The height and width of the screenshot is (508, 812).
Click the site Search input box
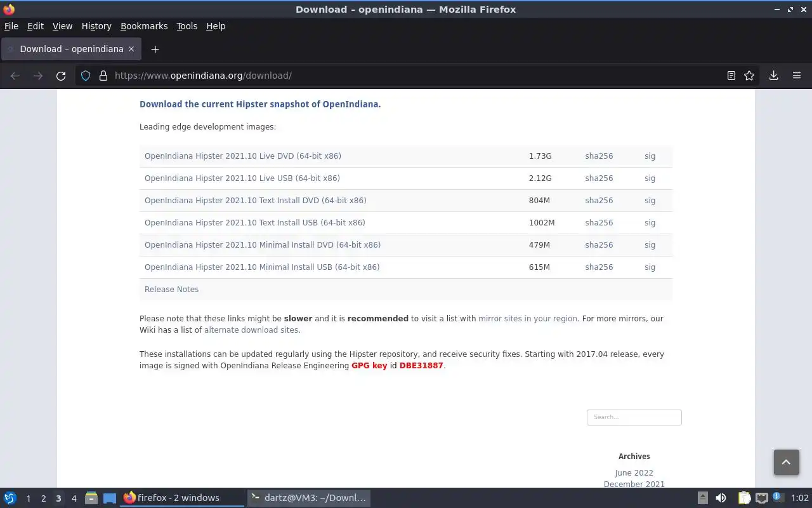pos(634,417)
